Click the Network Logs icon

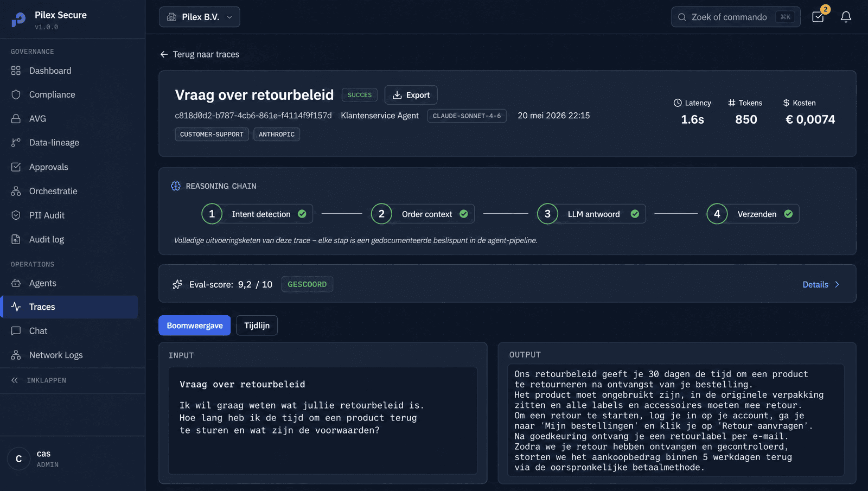pyautogui.click(x=16, y=355)
